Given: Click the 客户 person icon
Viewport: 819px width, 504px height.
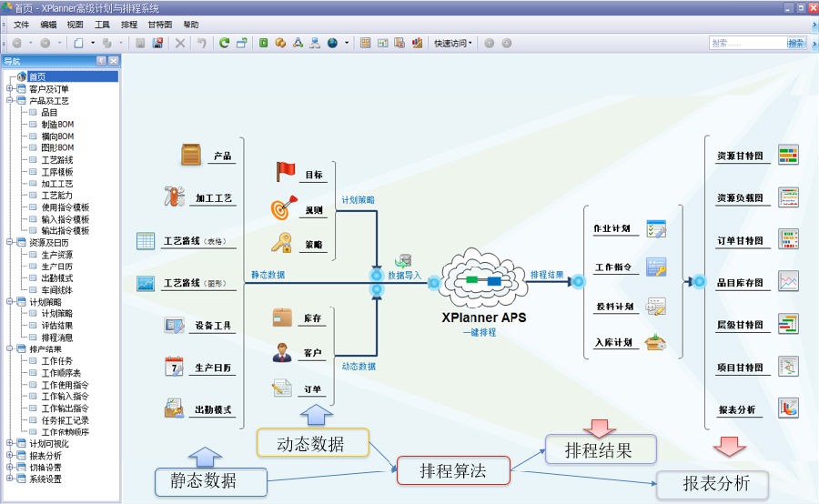Looking at the screenshot, I should [282, 352].
